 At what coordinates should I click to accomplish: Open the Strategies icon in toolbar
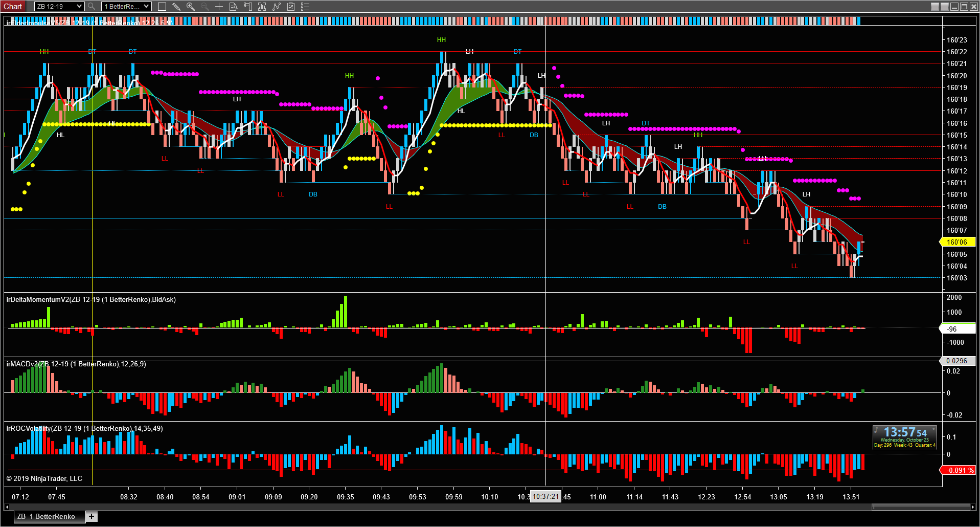[277, 7]
